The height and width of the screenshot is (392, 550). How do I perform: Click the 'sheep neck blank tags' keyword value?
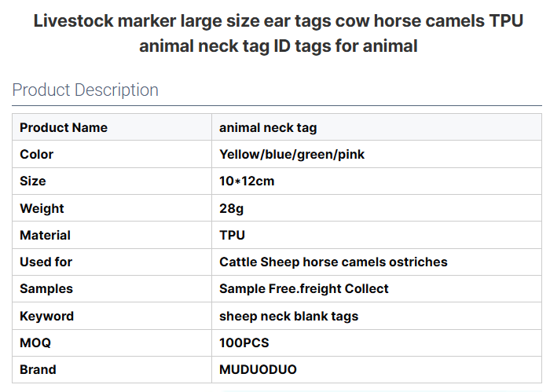pyautogui.click(x=288, y=316)
